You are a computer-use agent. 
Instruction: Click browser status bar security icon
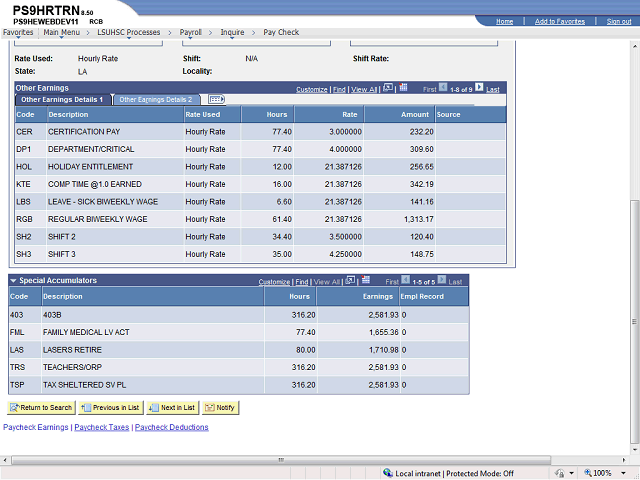coord(560,473)
